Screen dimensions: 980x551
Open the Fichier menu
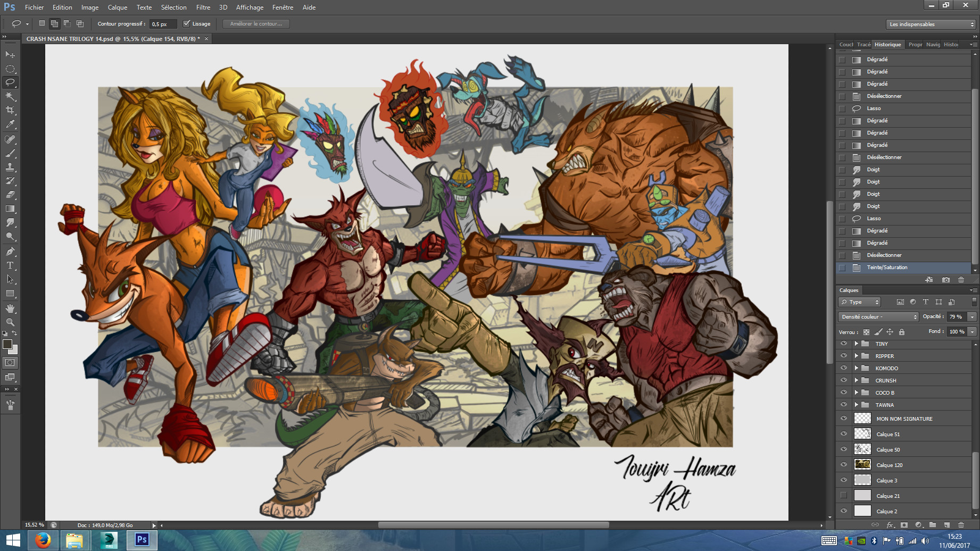pos(34,7)
